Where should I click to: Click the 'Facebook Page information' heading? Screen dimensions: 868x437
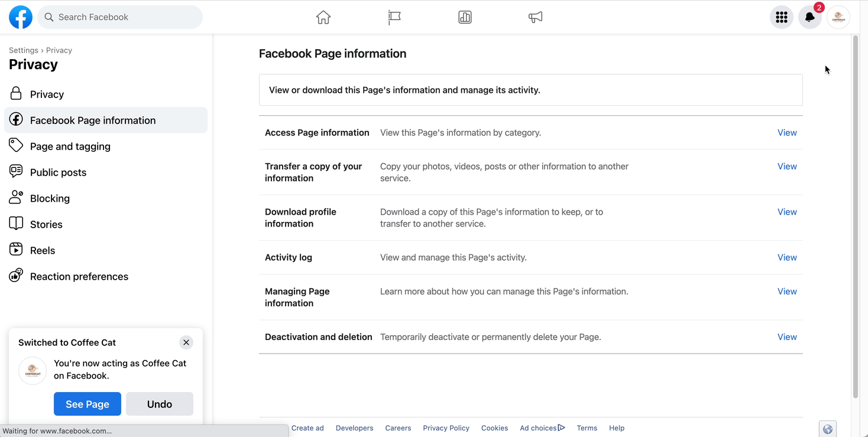(332, 53)
